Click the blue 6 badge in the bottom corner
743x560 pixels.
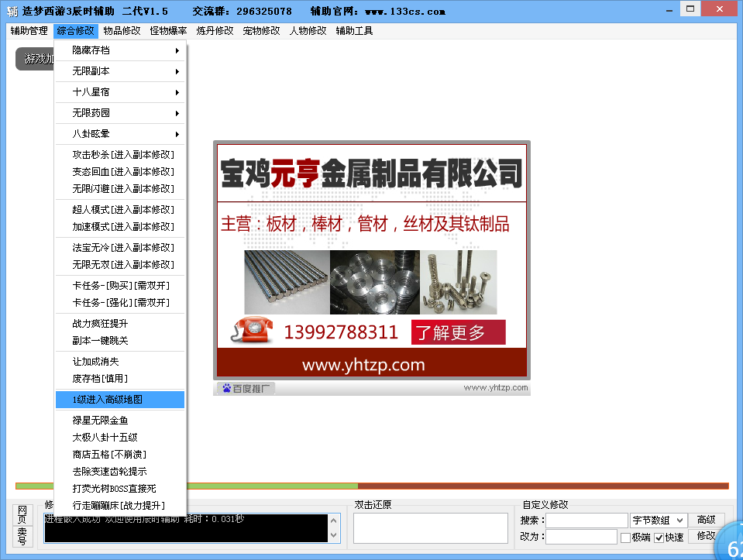[730, 542]
